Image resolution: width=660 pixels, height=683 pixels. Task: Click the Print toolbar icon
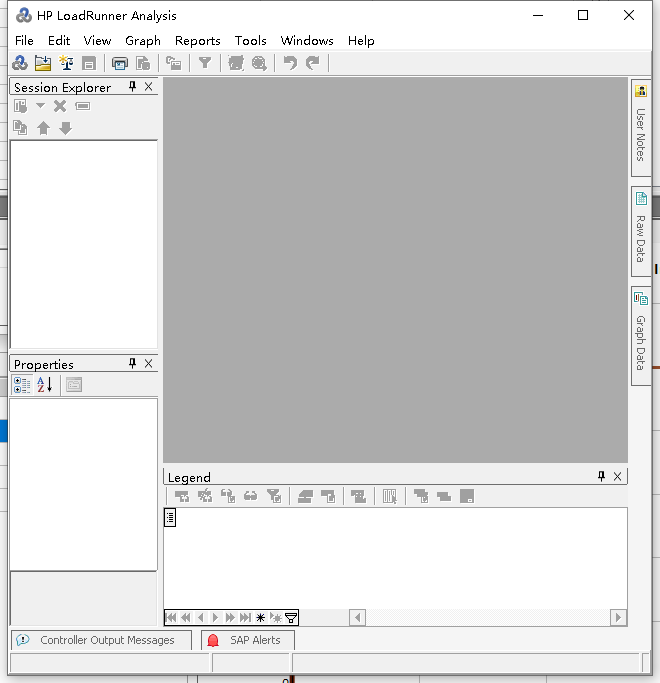[x=119, y=64]
